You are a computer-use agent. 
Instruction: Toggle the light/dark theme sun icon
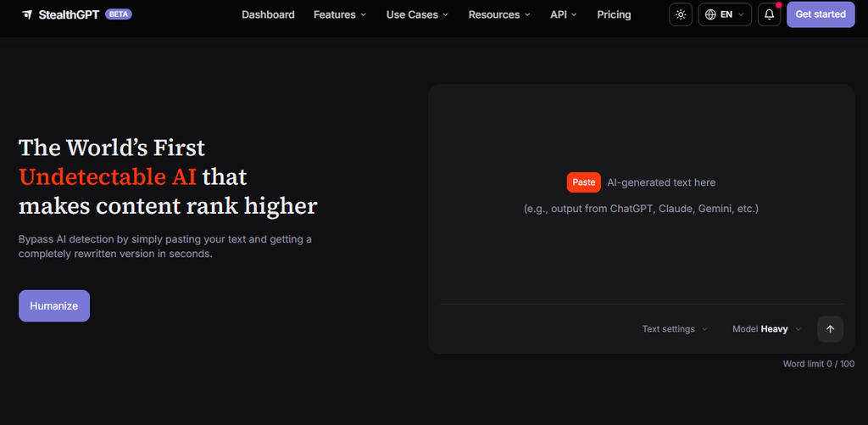(681, 14)
